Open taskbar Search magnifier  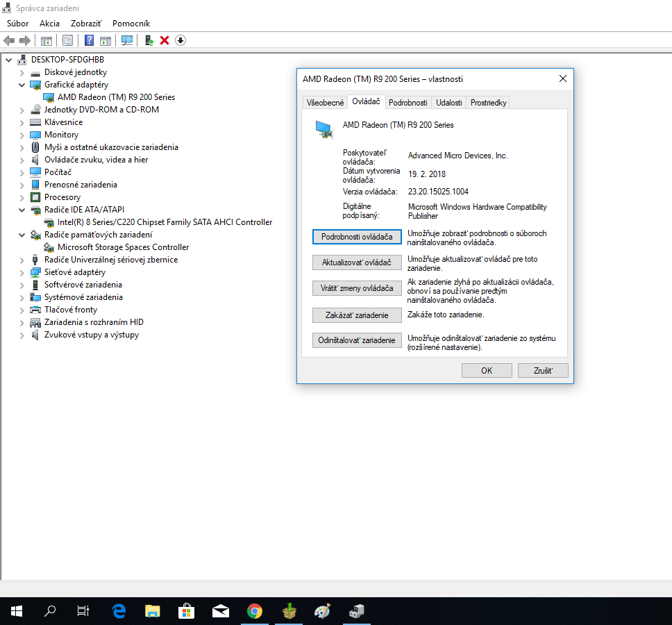coord(50,611)
